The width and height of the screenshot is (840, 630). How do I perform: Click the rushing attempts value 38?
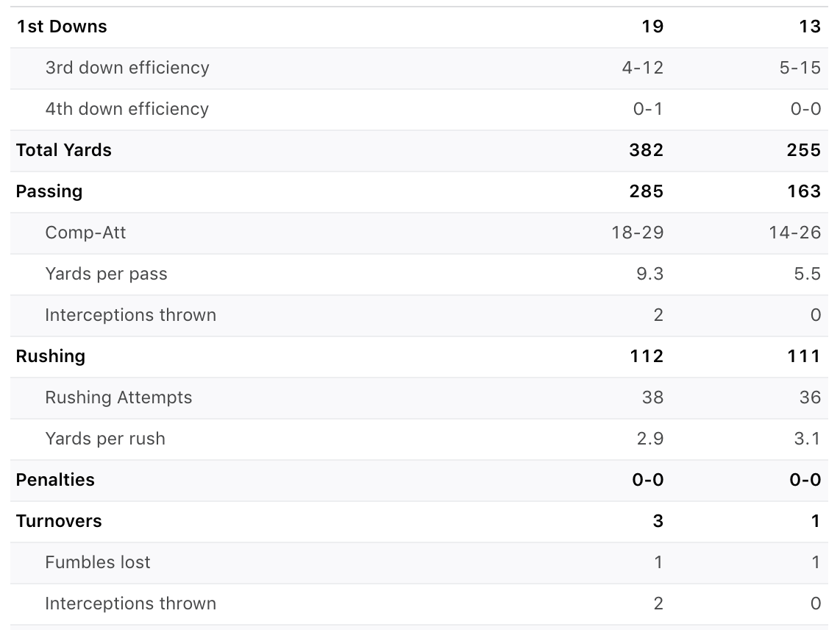pyautogui.click(x=652, y=398)
